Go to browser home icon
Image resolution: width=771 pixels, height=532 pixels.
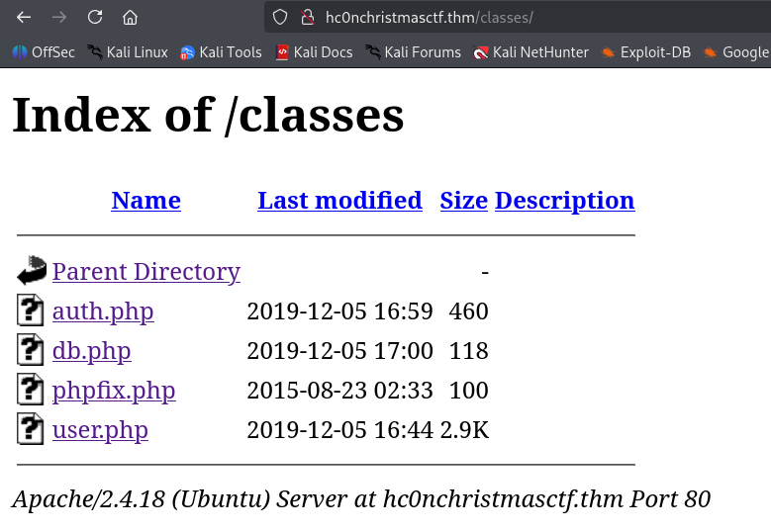(130, 17)
